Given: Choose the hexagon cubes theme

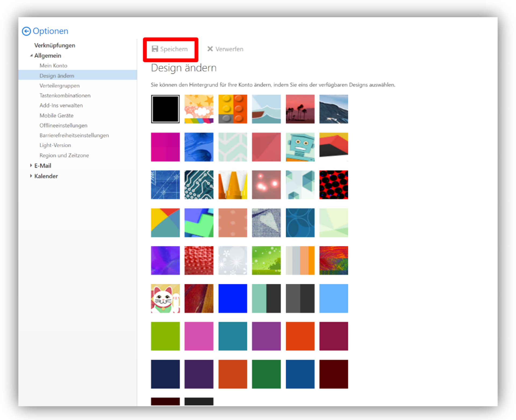Looking at the screenshot, I should [x=300, y=185].
